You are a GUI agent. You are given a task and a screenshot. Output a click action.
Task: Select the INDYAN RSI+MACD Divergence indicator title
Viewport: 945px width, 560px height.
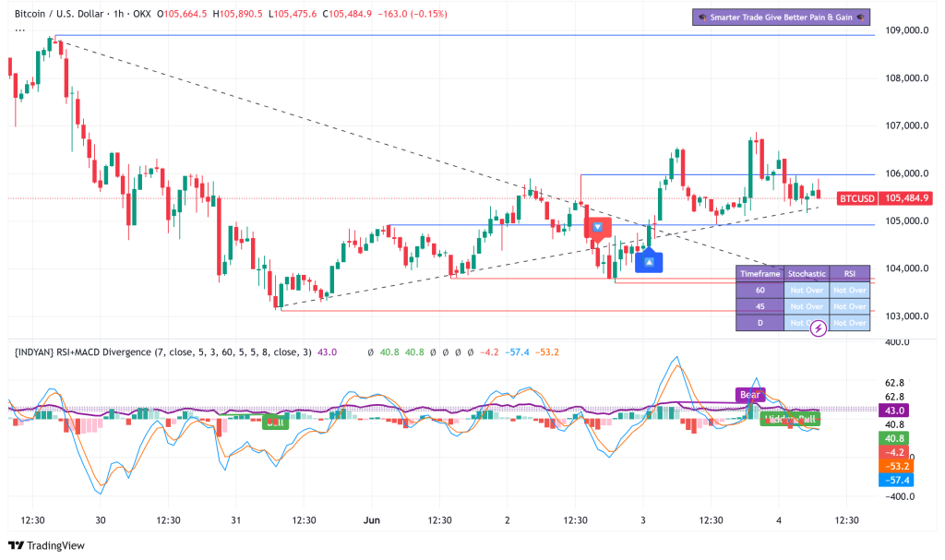point(162,352)
